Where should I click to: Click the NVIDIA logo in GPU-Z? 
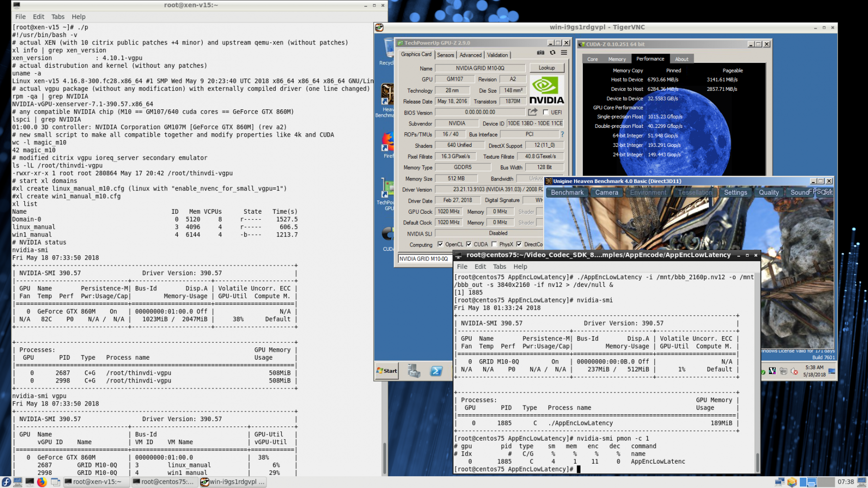point(547,90)
